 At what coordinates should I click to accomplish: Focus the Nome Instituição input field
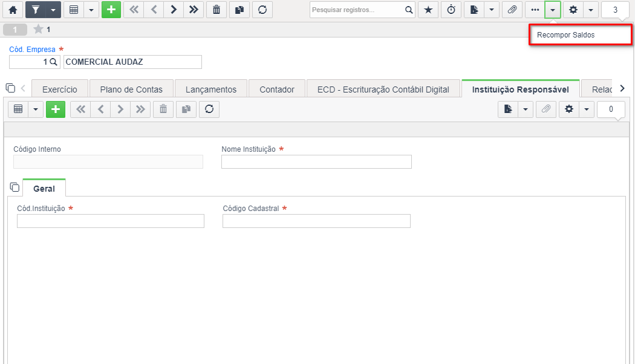316,162
